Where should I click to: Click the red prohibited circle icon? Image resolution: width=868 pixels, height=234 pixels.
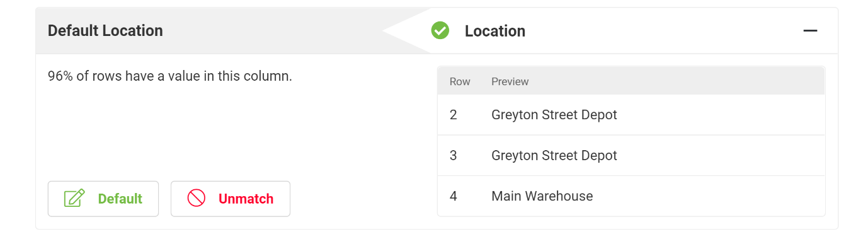point(197,199)
